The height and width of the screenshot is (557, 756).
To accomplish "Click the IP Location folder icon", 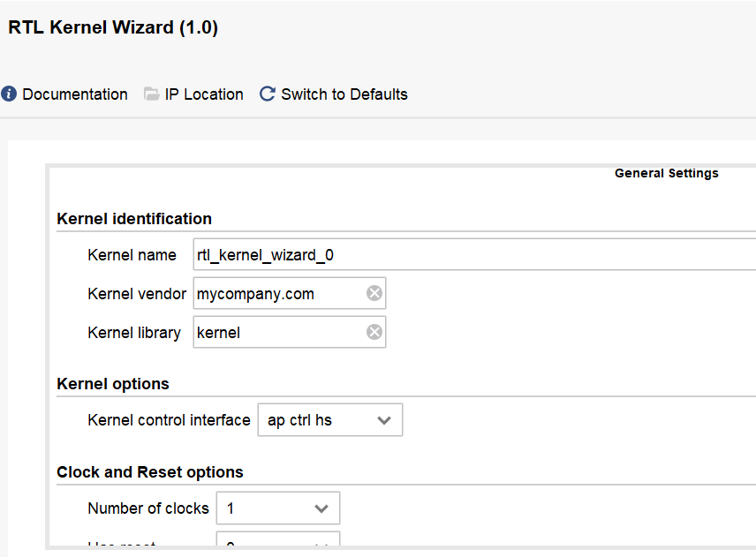I will coord(151,94).
